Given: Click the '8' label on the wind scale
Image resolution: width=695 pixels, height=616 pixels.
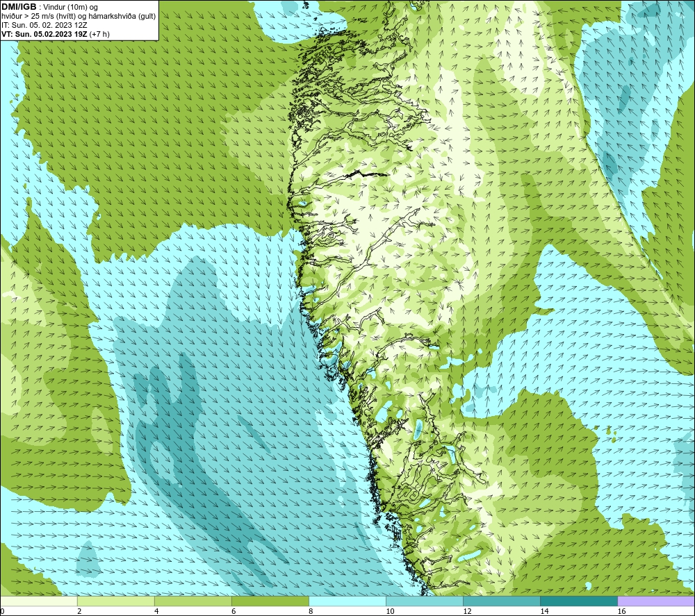Looking at the screenshot, I should (311, 612).
